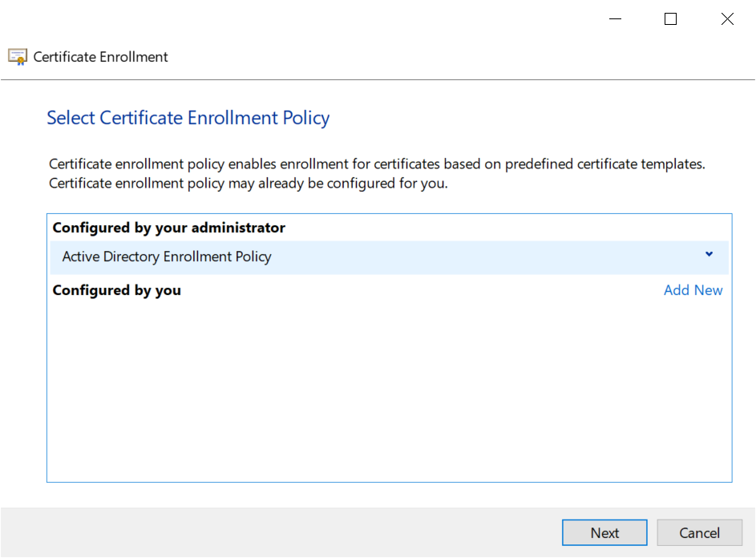Click the 'Configured by you' section header
756x558 pixels.
point(117,290)
